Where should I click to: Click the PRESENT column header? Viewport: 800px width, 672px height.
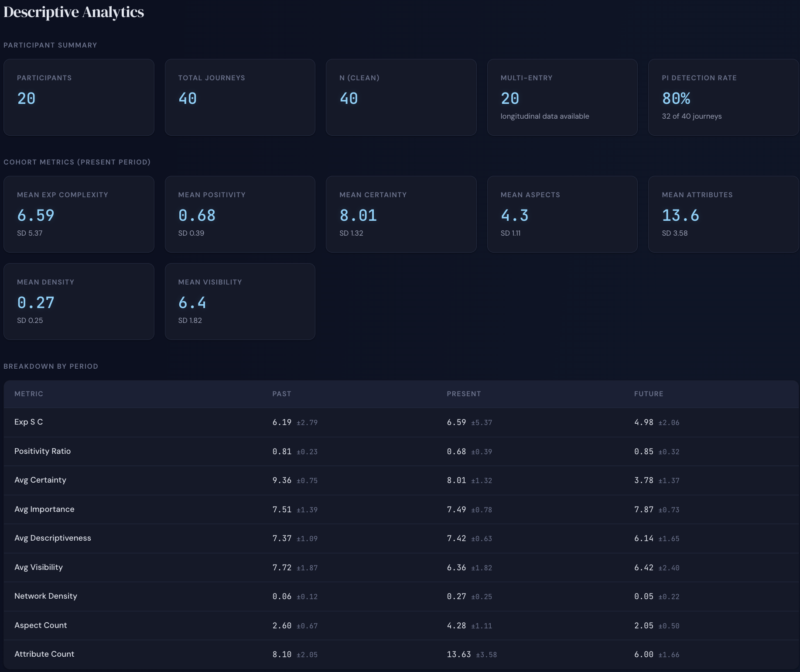coord(464,394)
